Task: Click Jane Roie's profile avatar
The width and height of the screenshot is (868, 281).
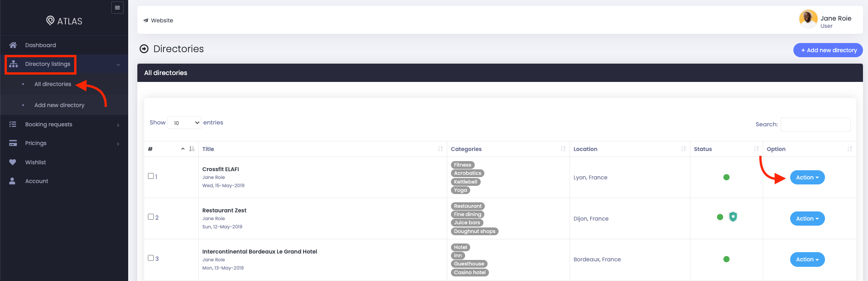Action: [x=808, y=19]
